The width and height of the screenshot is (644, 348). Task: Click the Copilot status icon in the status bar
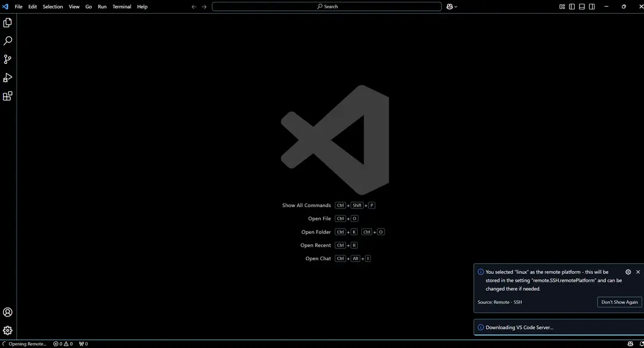click(x=630, y=344)
